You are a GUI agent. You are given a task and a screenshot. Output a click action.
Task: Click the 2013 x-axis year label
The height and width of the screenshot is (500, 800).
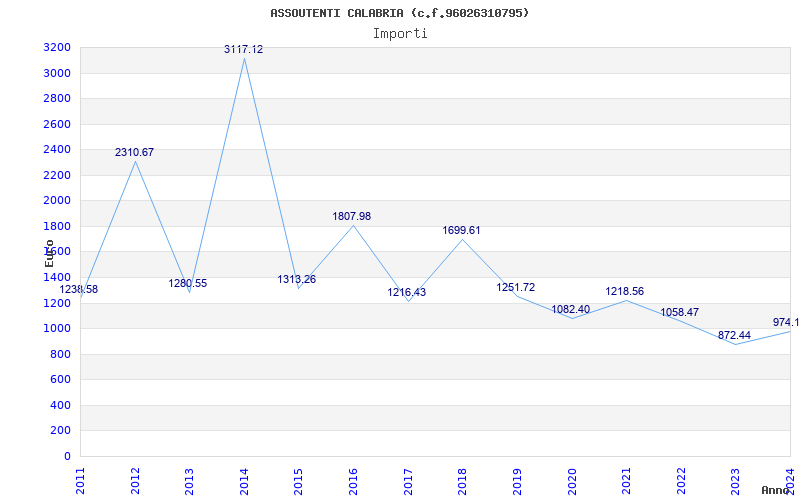tap(189, 481)
